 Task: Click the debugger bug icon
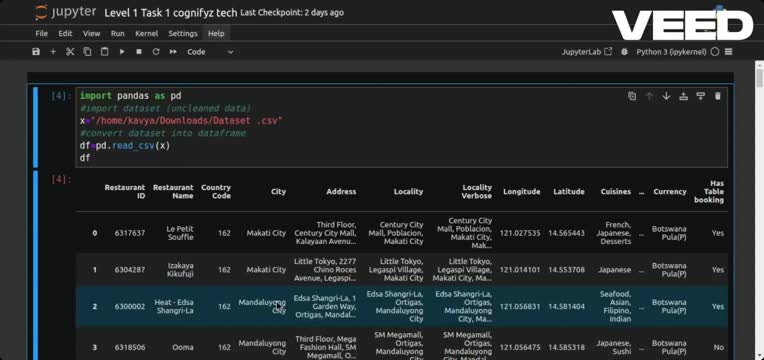tap(625, 52)
